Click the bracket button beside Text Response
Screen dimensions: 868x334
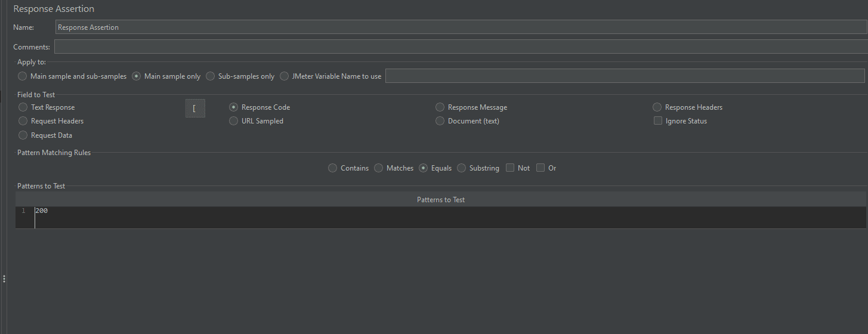click(195, 109)
